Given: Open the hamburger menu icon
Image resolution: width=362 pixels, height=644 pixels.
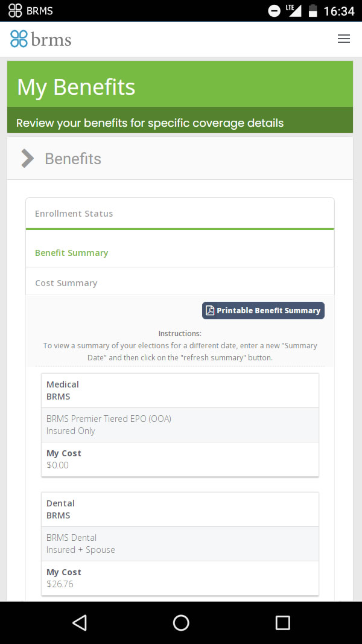Looking at the screenshot, I should point(343,39).
